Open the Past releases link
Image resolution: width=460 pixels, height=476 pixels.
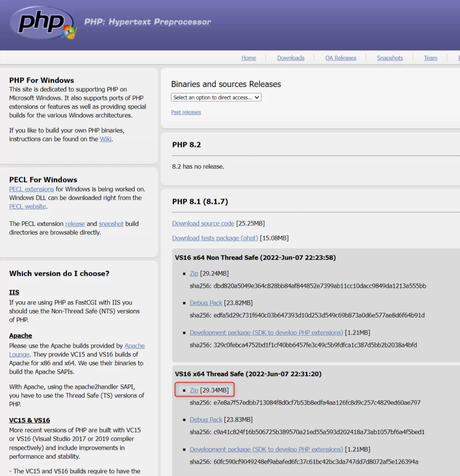186,112
